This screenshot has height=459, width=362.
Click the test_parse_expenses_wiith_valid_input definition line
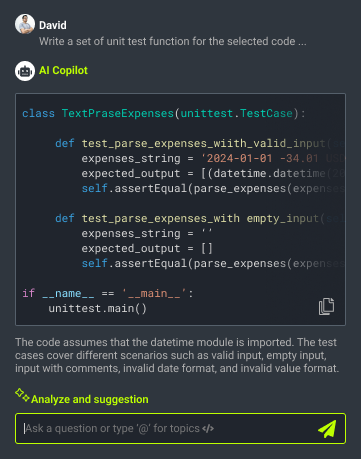[199, 143]
